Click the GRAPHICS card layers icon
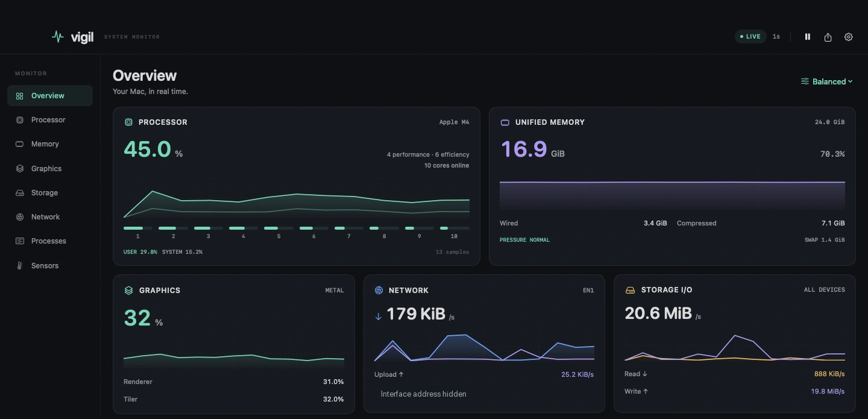 tap(128, 291)
